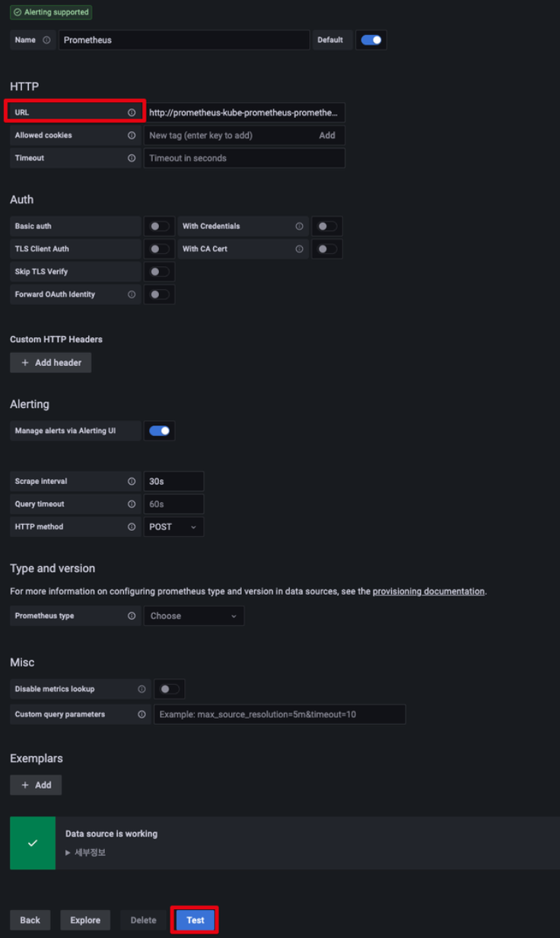Disable Manage alerts via Alerting UI
The image size is (560, 938).
point(159,431)
